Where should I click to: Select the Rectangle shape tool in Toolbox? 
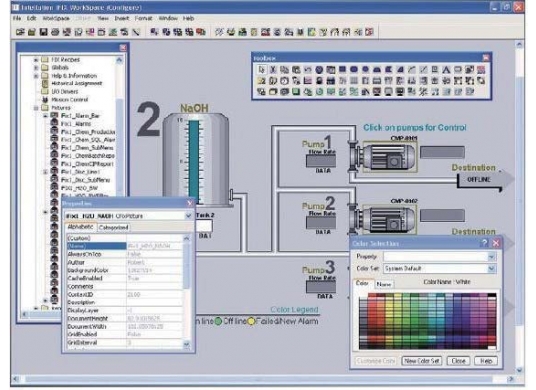[x=342, y=69]
